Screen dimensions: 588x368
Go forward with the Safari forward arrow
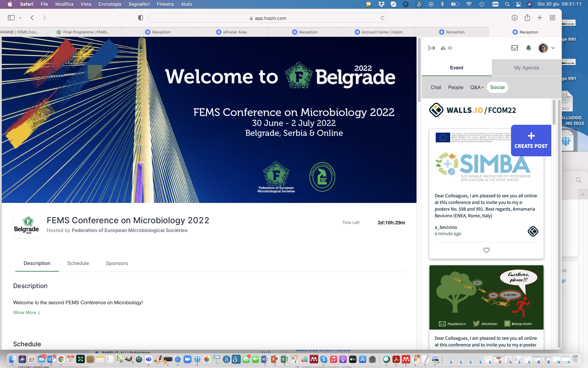[44, 18]
